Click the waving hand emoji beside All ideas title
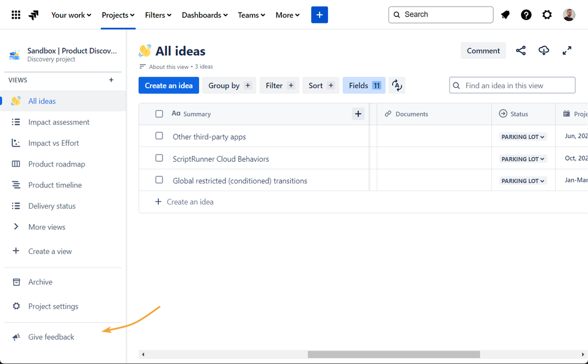The image size is (588, 364). click(x=145, y=51)
